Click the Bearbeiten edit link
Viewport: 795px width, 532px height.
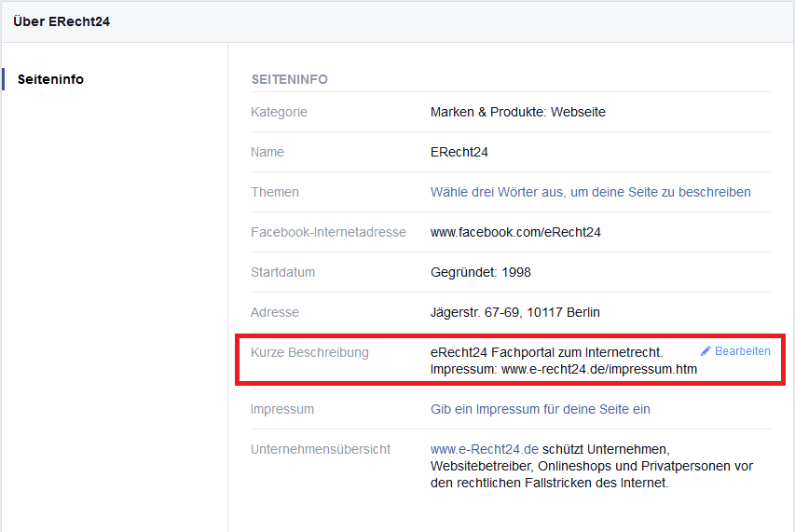pos(742,351)
